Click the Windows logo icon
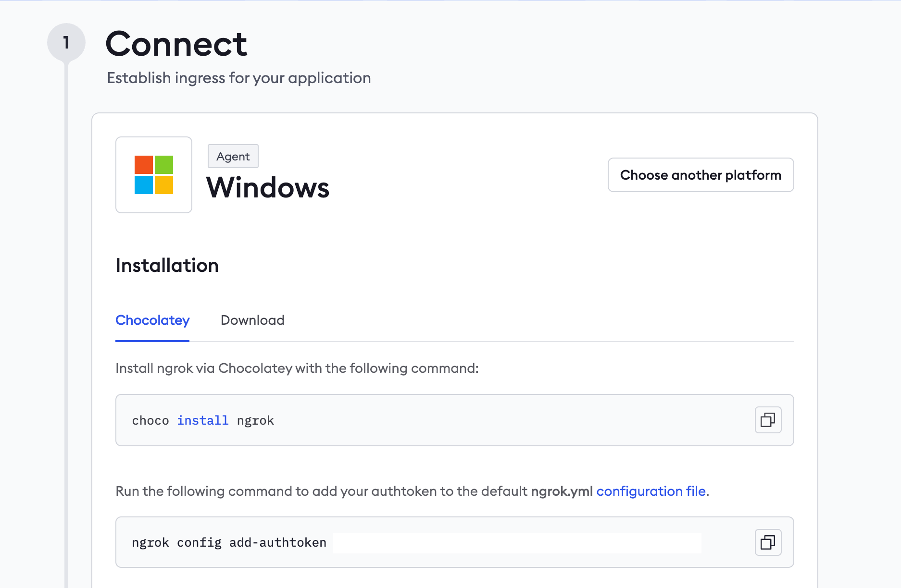Image resolution: width=901 pixels, height=588 pixels. pyautogui.click(x=154, y=175)
